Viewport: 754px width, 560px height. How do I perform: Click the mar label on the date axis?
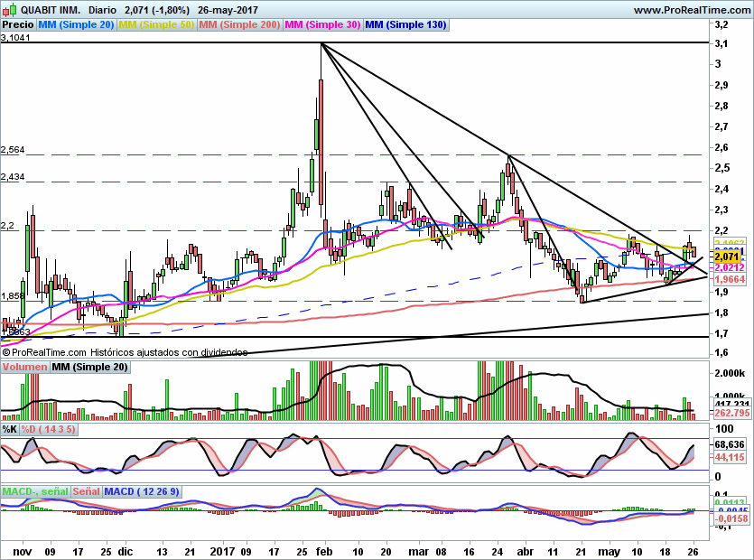[x=418, y=551]
